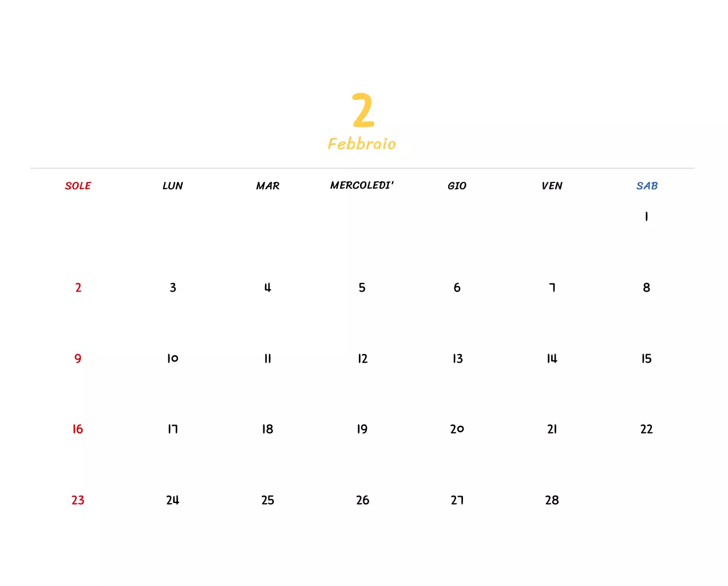Click the yellow month number 2
Viewport: 728px width, 586px height.
tap(363, 111)
